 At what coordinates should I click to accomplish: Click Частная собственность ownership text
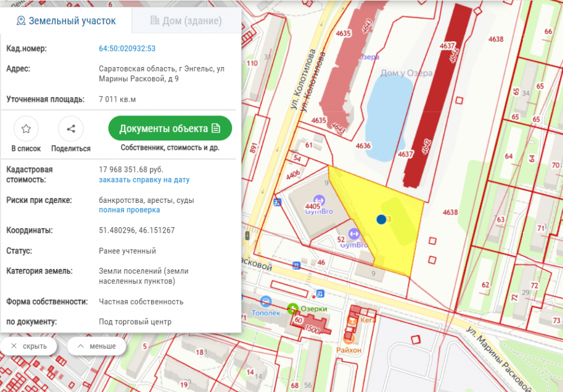pyautogui.click(x=141, y=302)
